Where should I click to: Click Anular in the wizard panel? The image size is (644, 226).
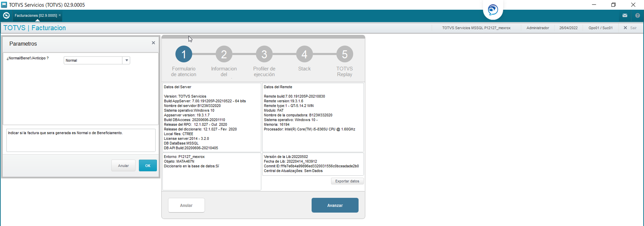pyautogui.click(x=186, y=205)
